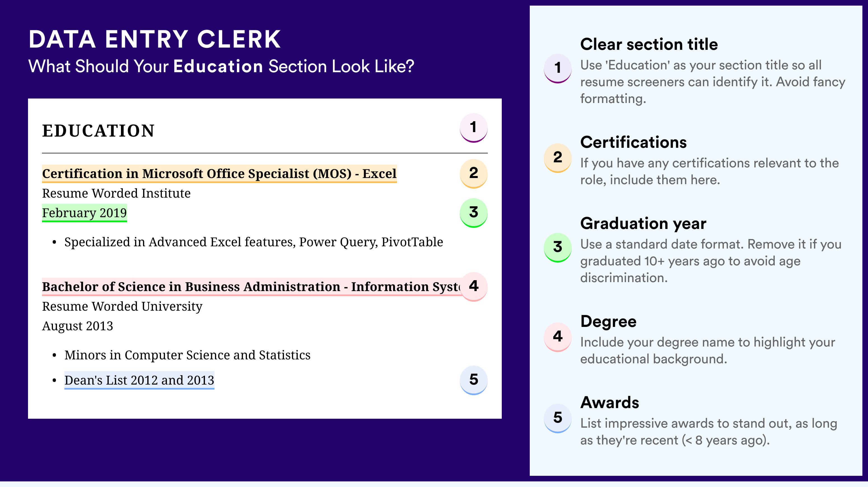Click the EDUCATION section heading in resume
Screen dimensions: 868x487
(98, 131)
